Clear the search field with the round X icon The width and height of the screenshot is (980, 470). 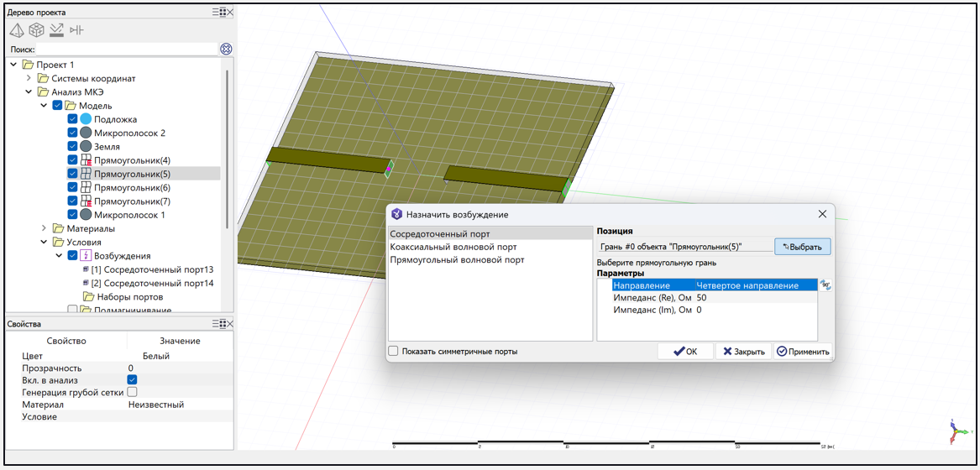point(226,50)
